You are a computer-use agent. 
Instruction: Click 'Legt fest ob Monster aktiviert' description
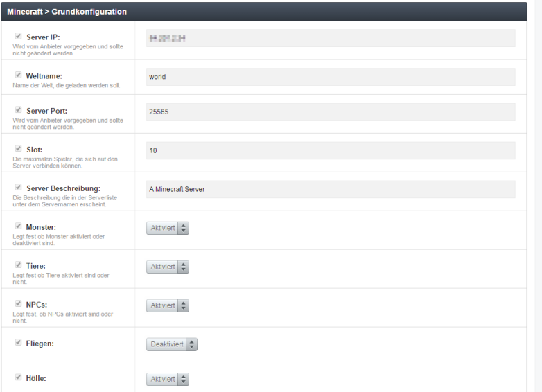coord(58,240)
